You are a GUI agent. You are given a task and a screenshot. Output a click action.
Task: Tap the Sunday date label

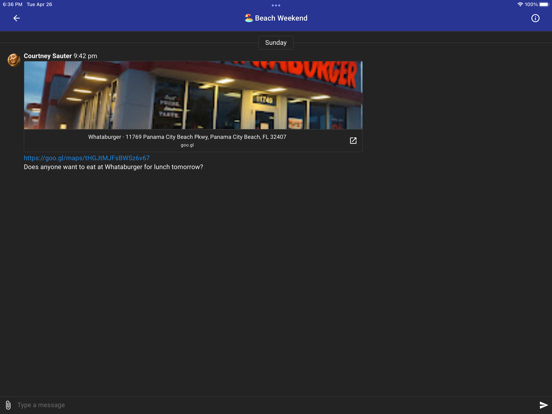pyautogui.click(x=276, y=43)
